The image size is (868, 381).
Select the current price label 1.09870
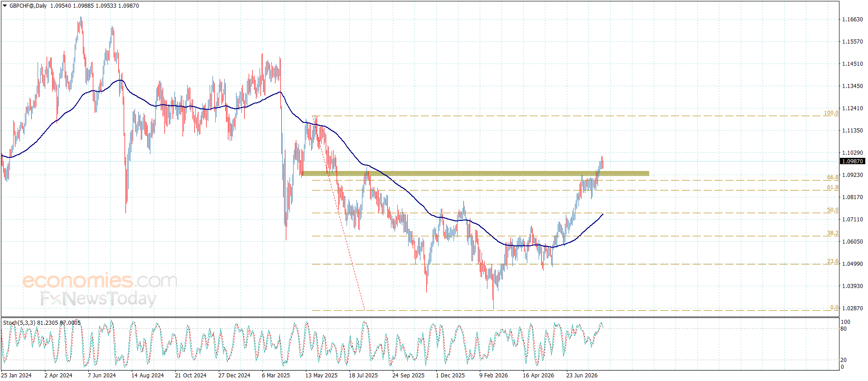[x=852, y=161]
